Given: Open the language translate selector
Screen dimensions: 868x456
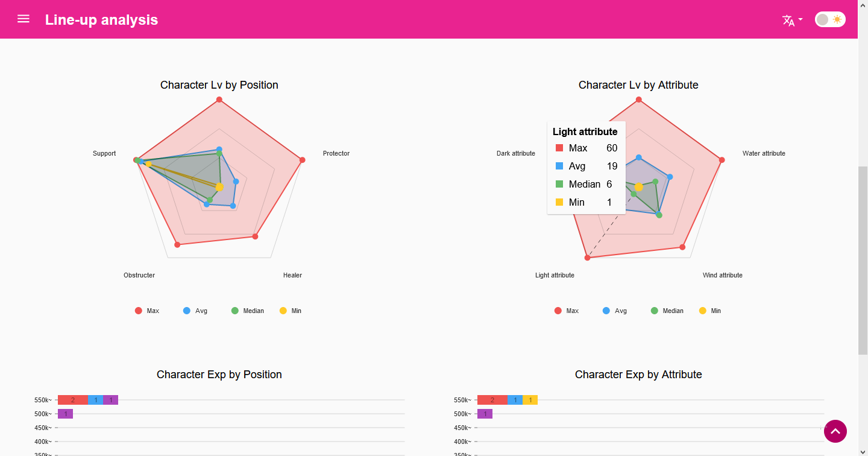Looking at the screenshot, I should pyautogui.click(x=792, y=20).
